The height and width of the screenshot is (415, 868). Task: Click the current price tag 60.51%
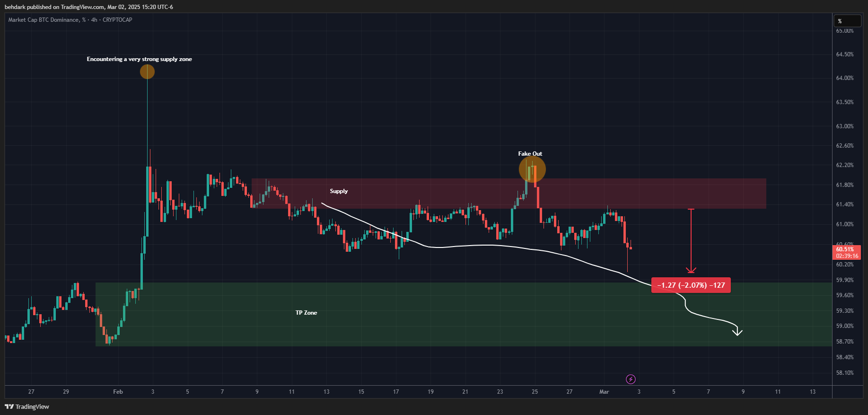847,252
